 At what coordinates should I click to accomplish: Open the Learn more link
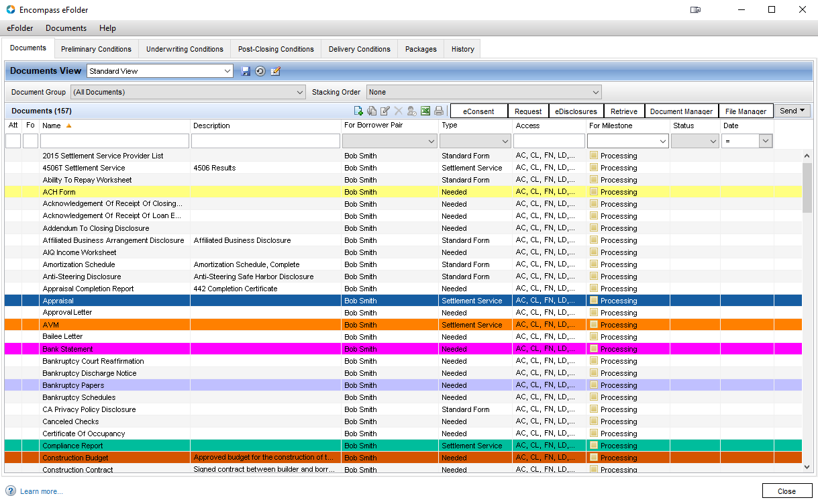(x=42, y=491)
